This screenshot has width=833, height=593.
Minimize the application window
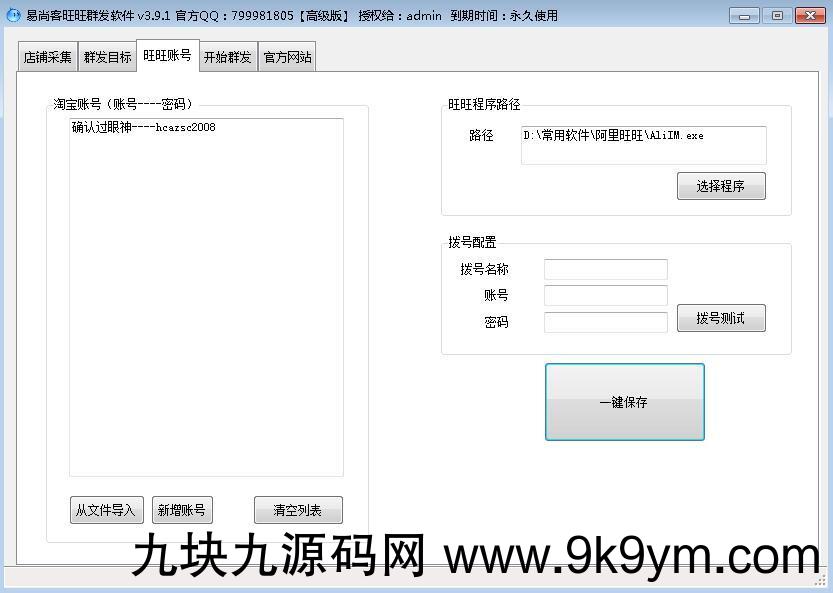tap(744, 15)
